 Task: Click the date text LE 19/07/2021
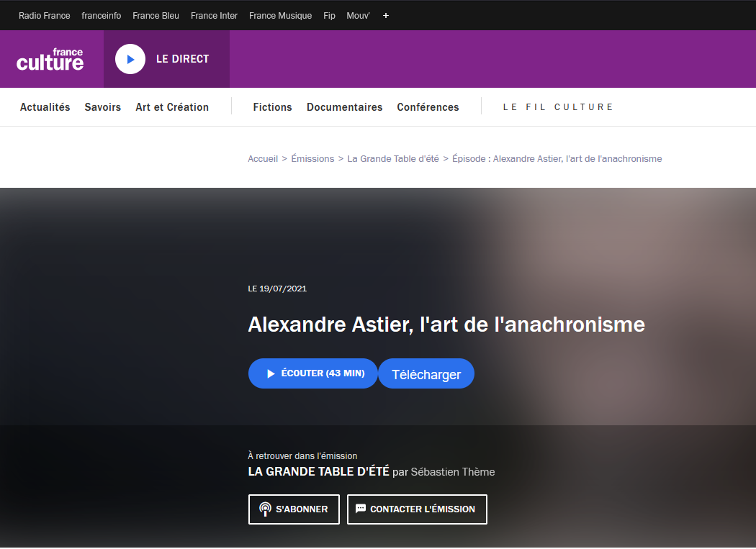pos(277,289)
